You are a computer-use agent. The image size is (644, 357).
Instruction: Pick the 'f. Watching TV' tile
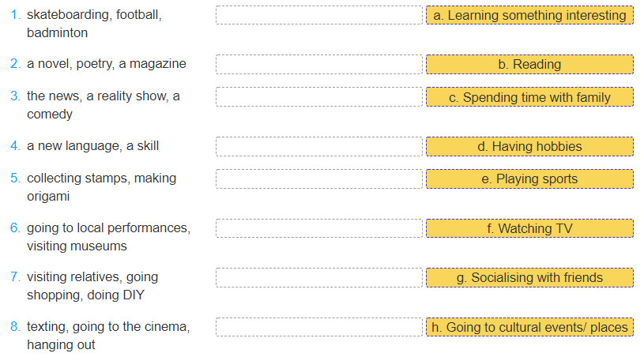point(529,228)
